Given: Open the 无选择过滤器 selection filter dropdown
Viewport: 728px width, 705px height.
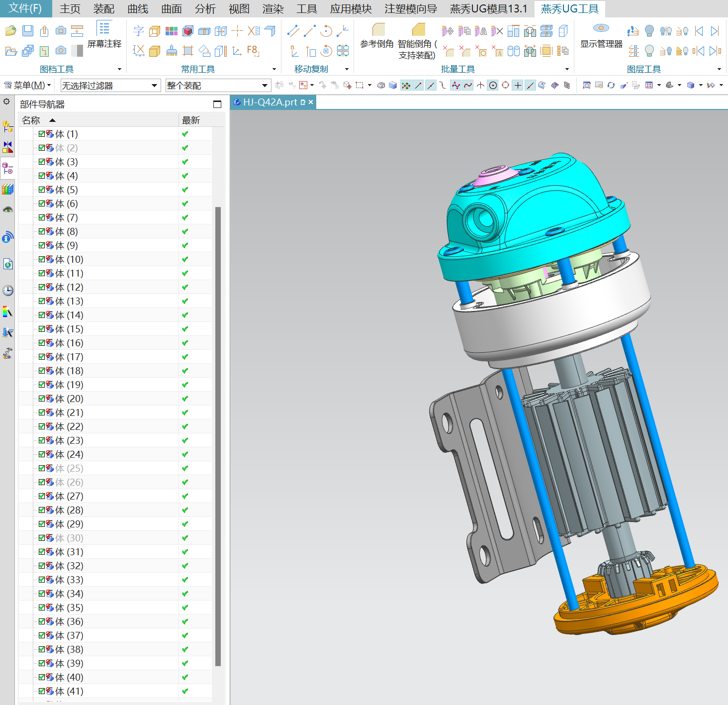Looking at the screenshot, I should pyautogui.click(x=110, y=86).
